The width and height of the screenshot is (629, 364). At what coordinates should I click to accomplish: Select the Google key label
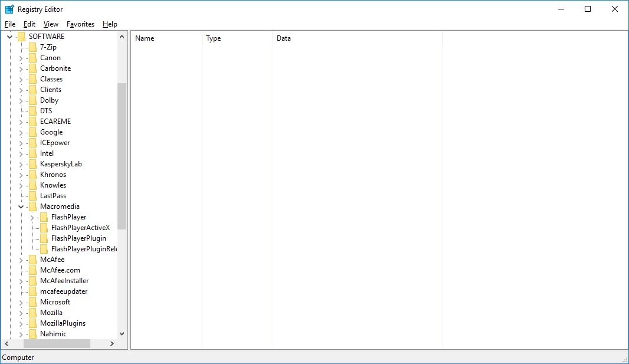coord(51,132)
